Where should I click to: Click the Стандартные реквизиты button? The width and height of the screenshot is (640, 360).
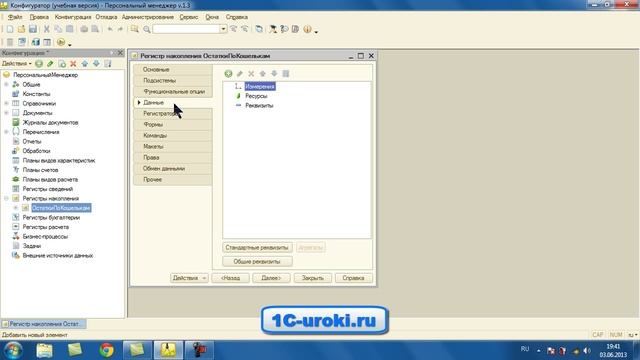coord(257,247)
